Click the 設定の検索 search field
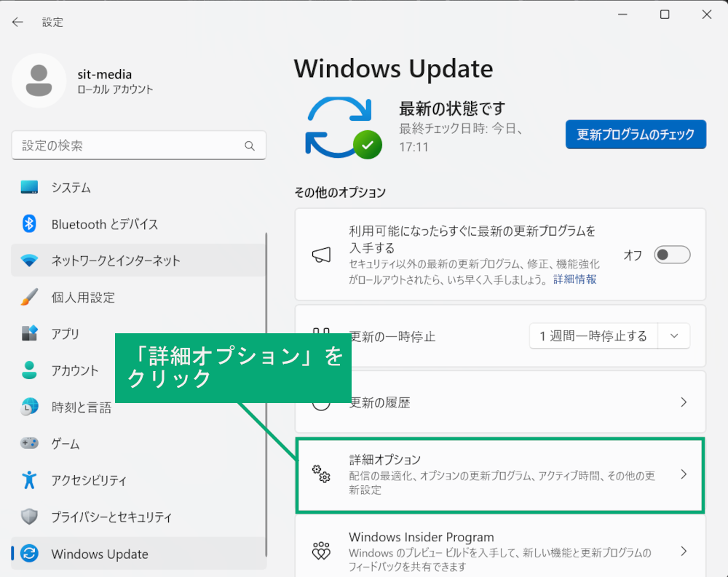The image size is (728, 577). (138, 146)
